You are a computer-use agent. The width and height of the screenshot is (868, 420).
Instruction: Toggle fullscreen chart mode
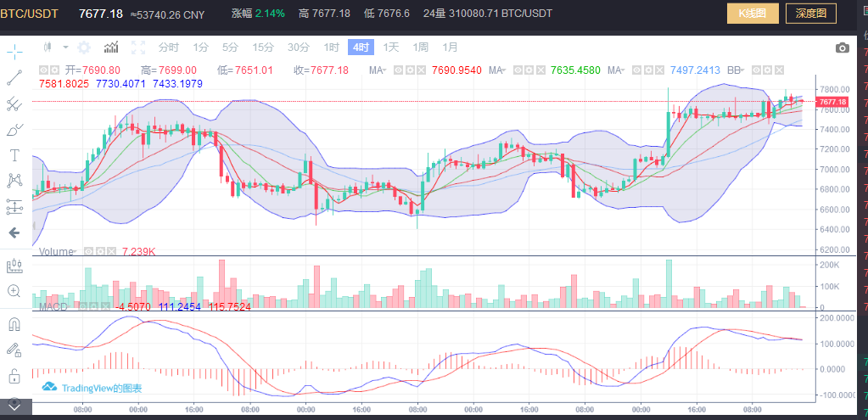139,48
